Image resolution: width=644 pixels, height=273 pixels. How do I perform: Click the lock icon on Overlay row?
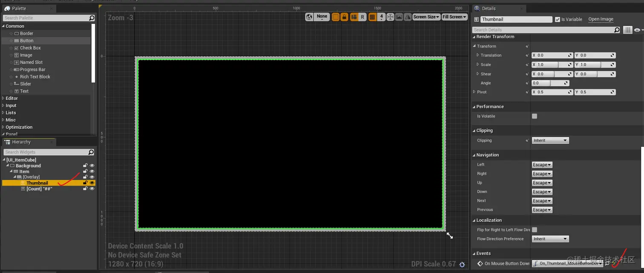[x=85, y=177]
